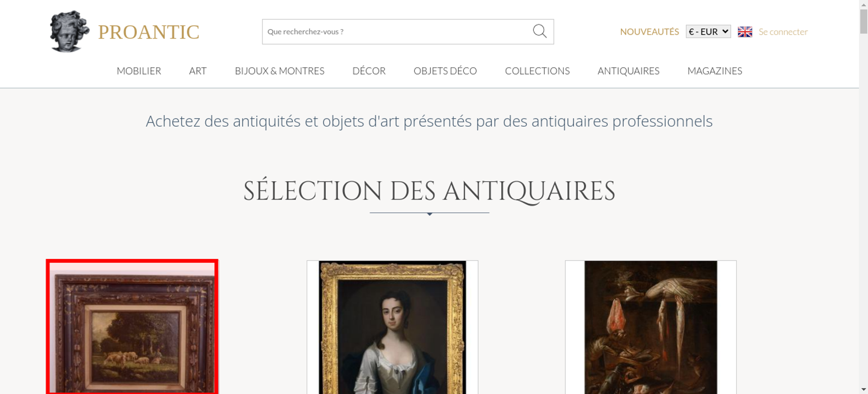The image size is (868, 394).
Task: Open the portrait of a lady thumbnail
Action: click(392, 327)
